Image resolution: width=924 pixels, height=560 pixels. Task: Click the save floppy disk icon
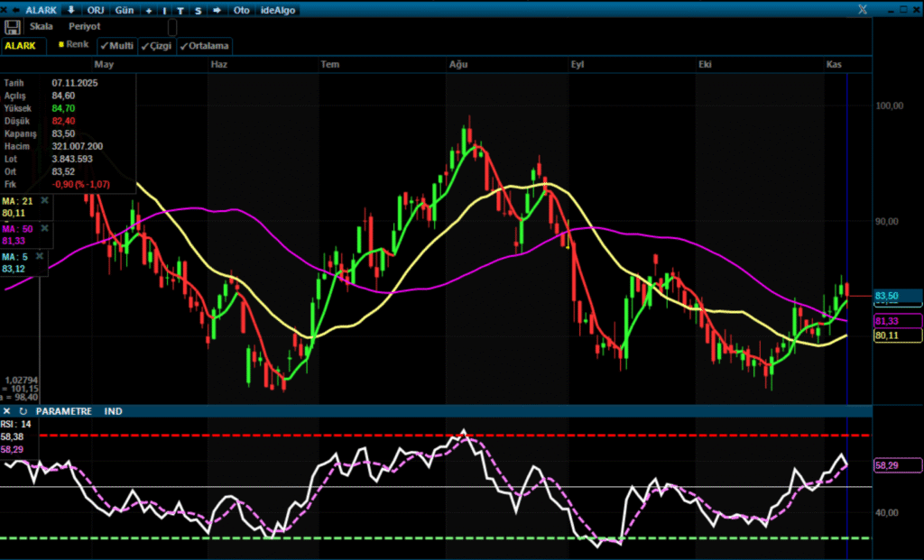pos(13,27)
